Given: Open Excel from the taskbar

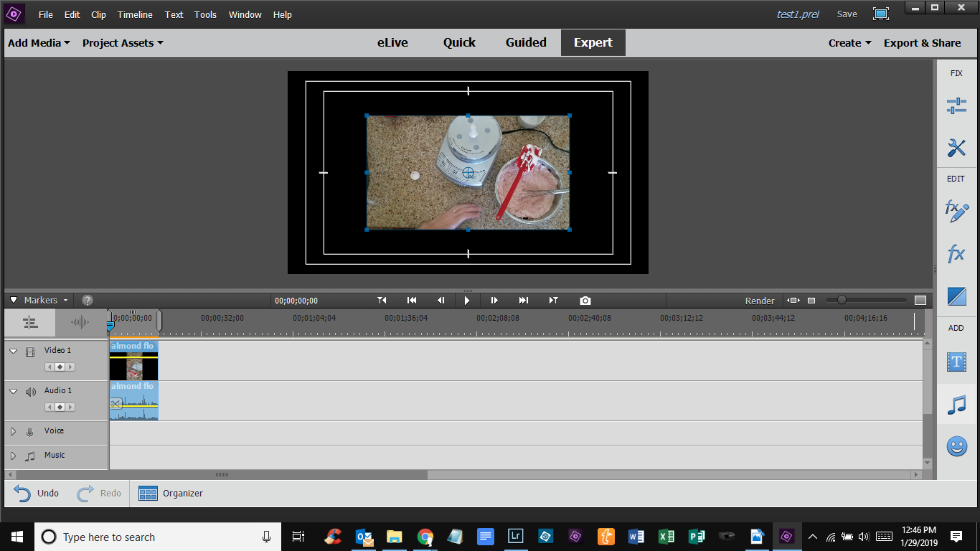Looking at the screenshot, I should click(666, 537).
